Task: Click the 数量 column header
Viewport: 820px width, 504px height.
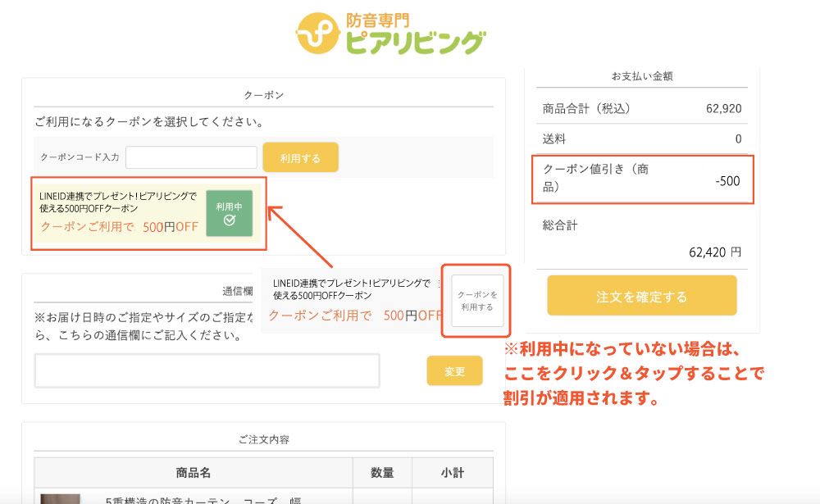Action: pos(380,472)
